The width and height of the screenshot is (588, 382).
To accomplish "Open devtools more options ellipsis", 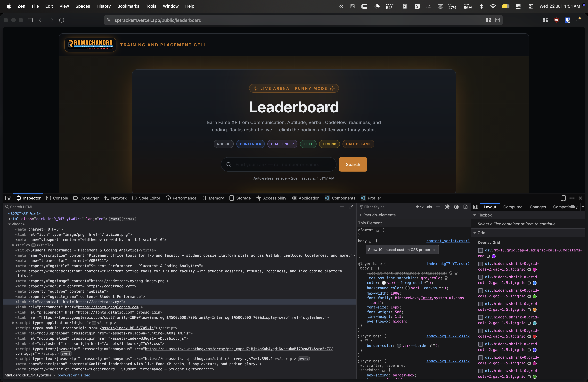I will click(572, 198).
